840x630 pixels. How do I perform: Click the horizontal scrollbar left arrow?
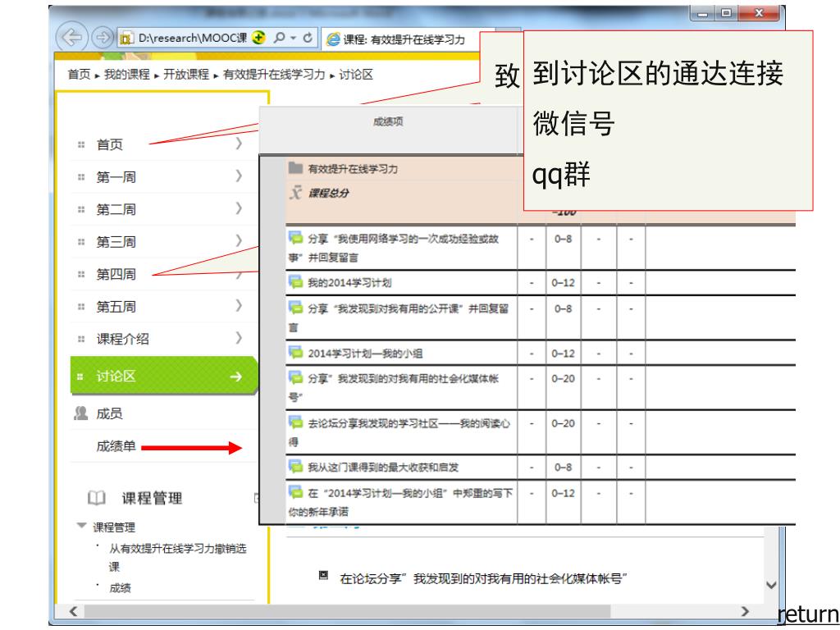(73, 611)
